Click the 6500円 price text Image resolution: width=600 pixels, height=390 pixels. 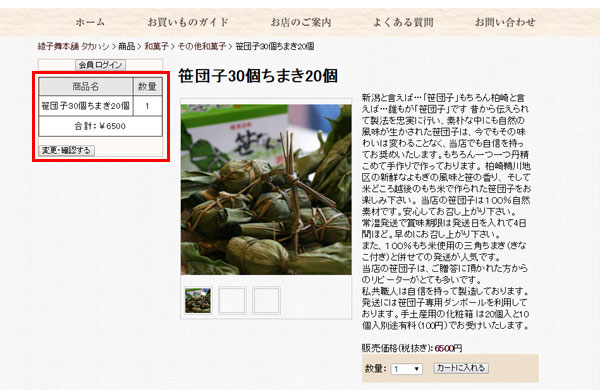tap(448, 348)
